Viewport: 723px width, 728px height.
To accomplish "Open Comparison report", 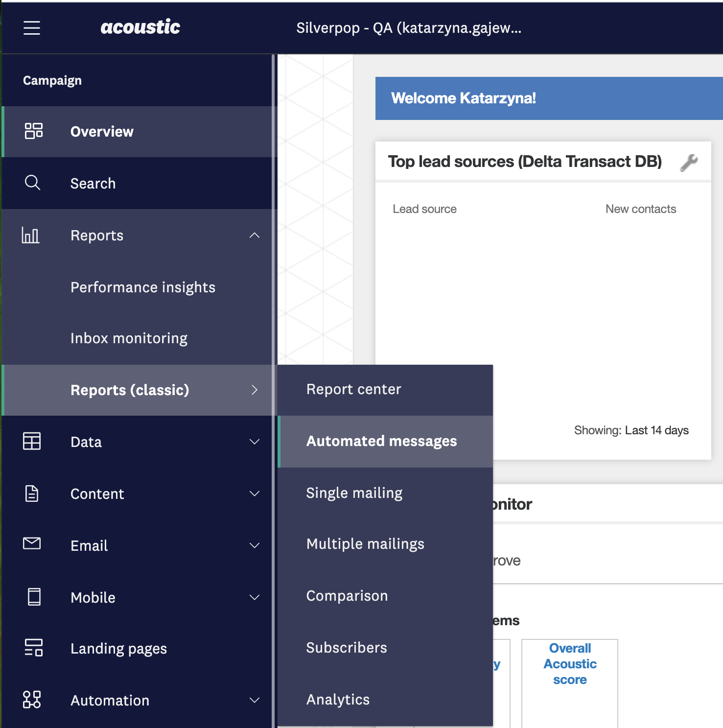I will click(385, 596).
